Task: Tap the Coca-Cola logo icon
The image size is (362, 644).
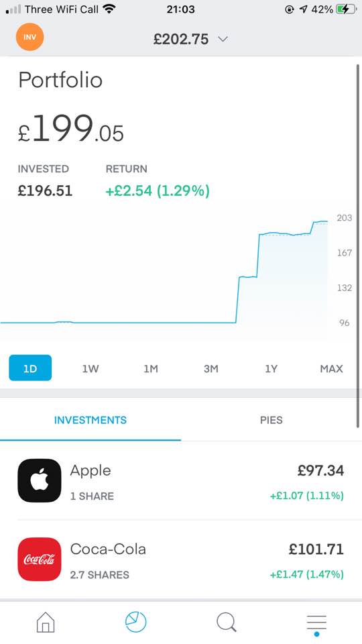Action: 40,559
